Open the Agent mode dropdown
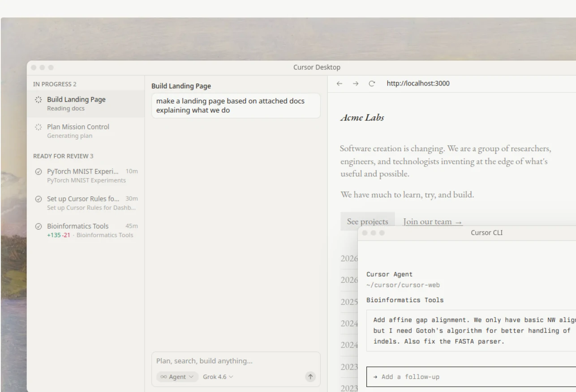 [x=177, y=377]
